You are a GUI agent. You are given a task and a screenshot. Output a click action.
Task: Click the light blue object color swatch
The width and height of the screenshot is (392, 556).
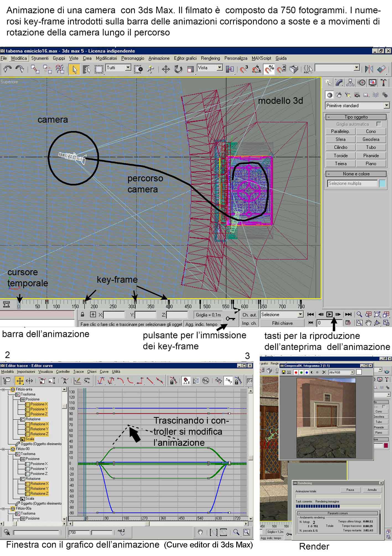point(382,183)
